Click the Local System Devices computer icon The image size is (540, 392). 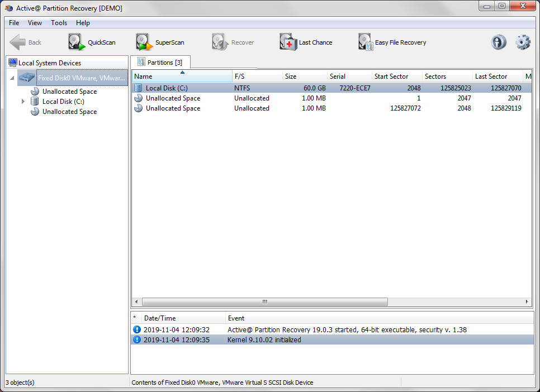click(x=13, y=63)
